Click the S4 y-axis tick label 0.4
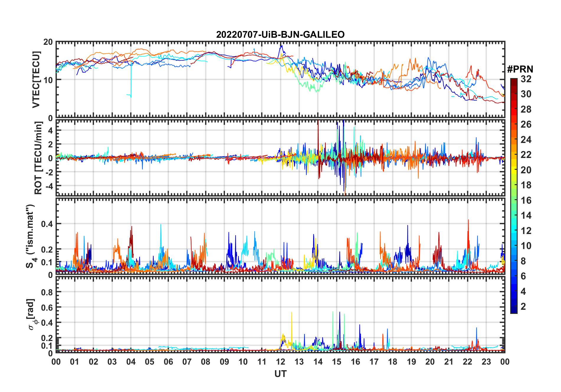The width and height of the screenshot is (561, 392). coord(47,224)
